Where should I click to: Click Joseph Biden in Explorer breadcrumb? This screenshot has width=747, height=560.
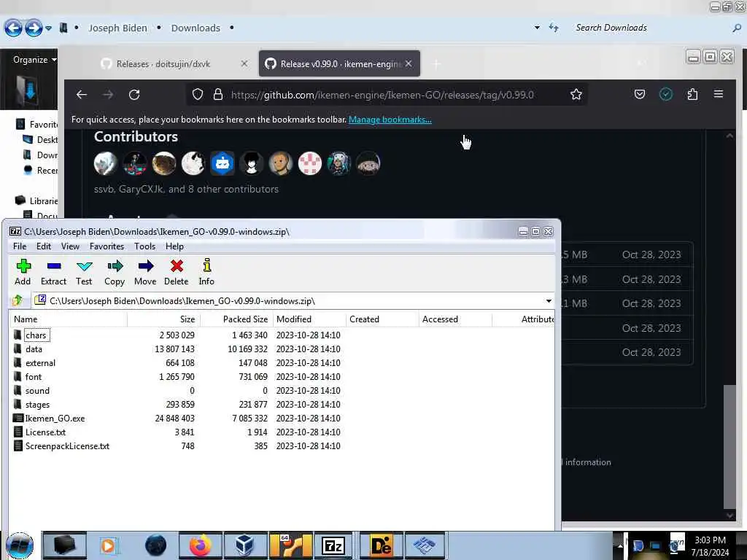click(x=117, y=28)
